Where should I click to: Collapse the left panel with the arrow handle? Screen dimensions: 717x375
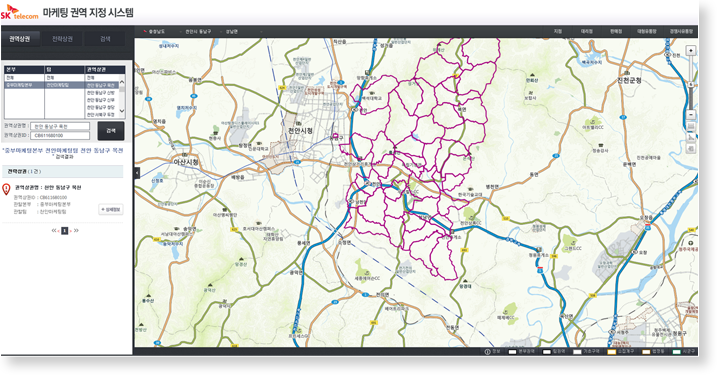point(137,173)
